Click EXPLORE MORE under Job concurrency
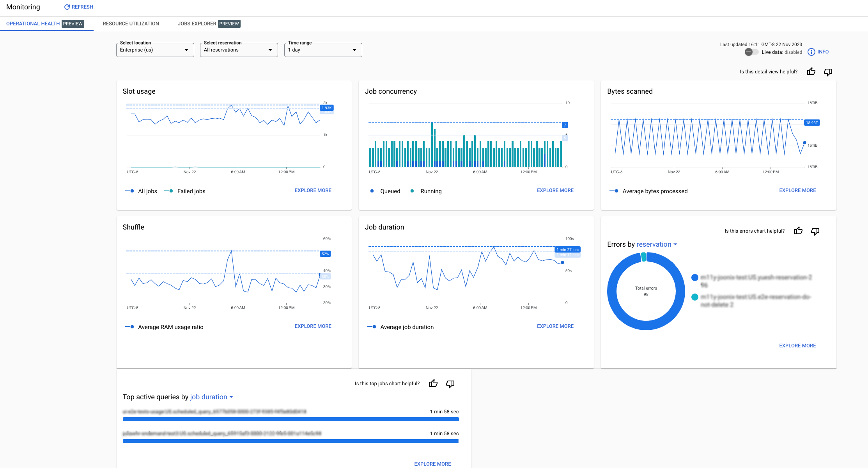This screenshot has height=468, width=868. point(555,190)
